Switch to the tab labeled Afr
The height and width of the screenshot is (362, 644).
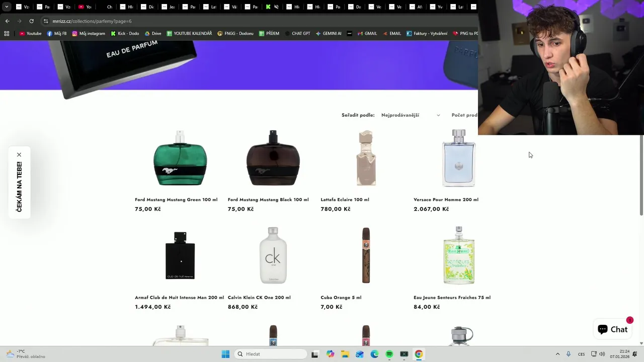point(416,7)
